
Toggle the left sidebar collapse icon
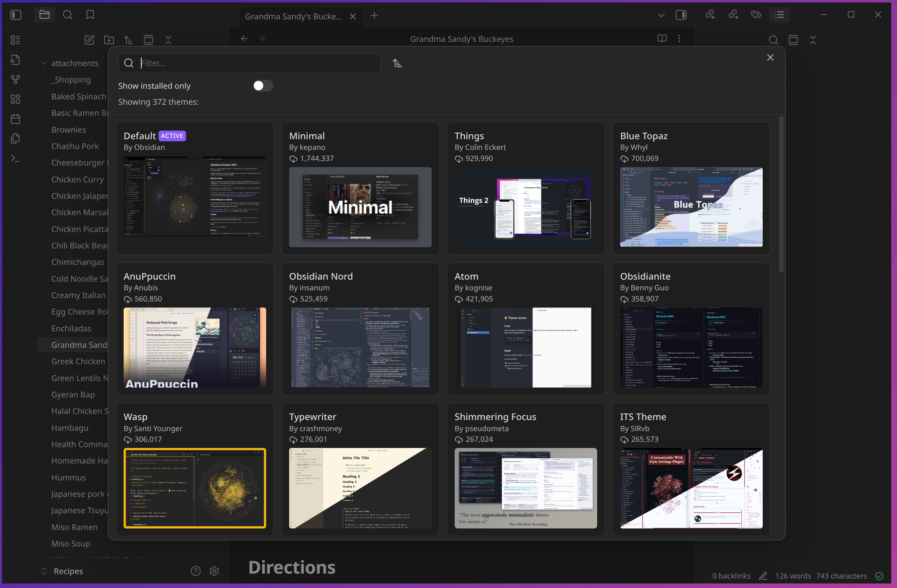coord(16,15)
